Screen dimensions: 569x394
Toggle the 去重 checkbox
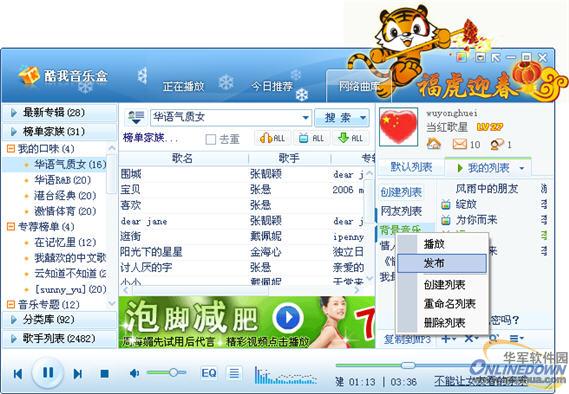click(x=210, y=139)
